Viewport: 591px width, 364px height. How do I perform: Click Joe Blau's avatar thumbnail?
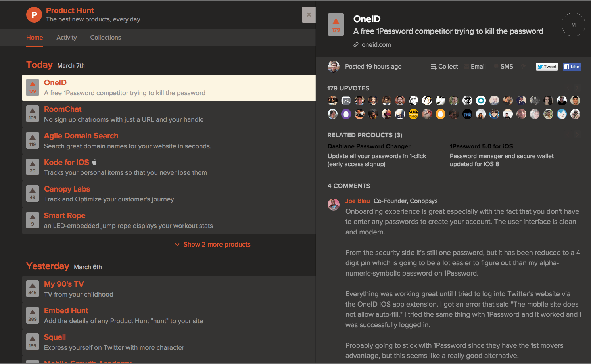point(334,205)
